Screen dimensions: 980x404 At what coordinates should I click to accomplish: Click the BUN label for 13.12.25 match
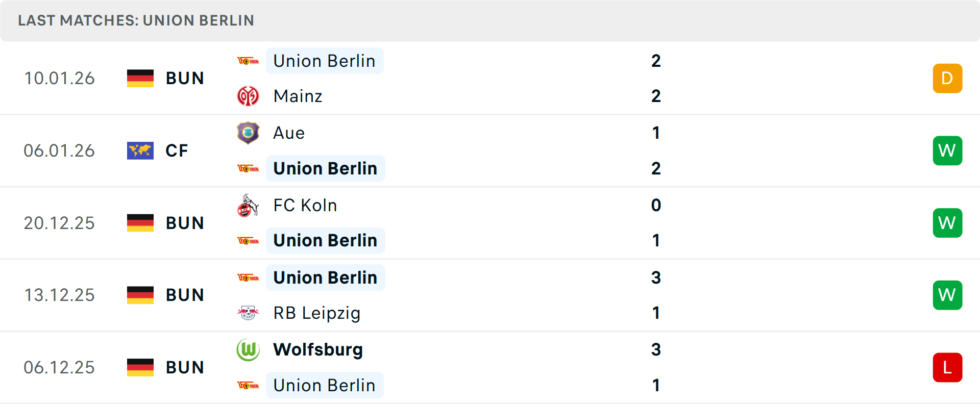[185, 295]
